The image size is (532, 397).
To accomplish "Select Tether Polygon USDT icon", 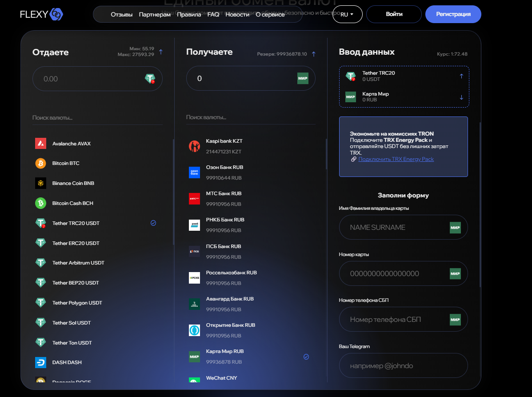I will coord(41,303).
